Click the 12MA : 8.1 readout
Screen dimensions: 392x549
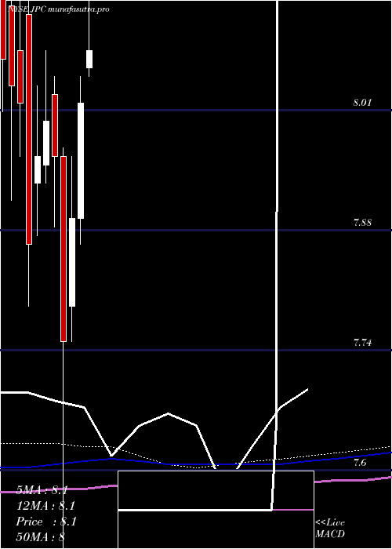tap(45, 506)
